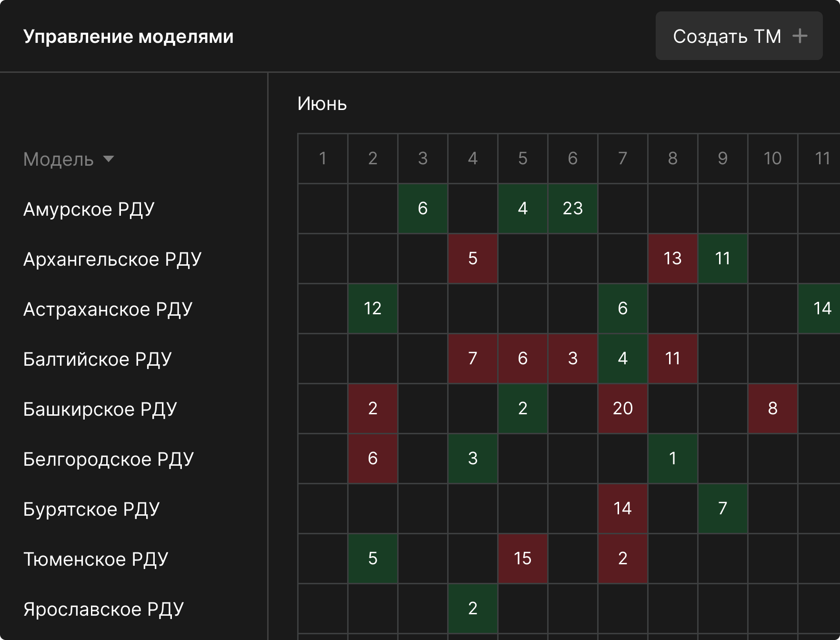Open red cell 13 in Архангельское РДУ row
This screenshot has width=840, height=640.
tap(673, 259)
